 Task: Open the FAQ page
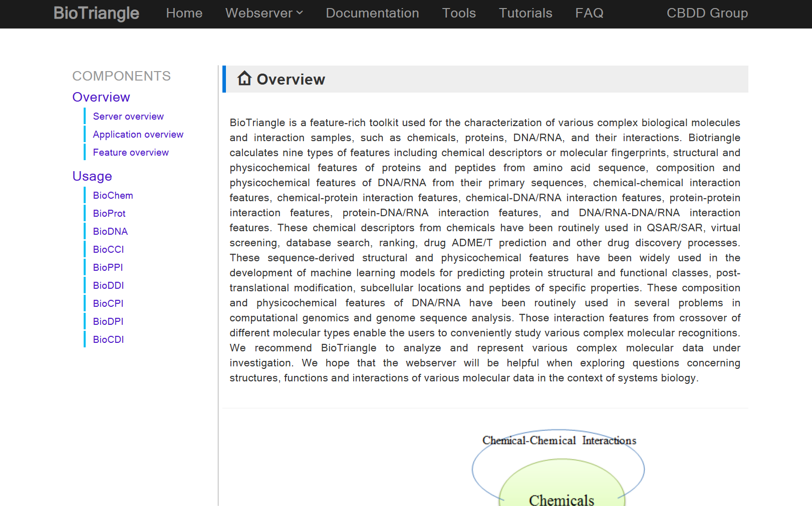pos(589,13)
